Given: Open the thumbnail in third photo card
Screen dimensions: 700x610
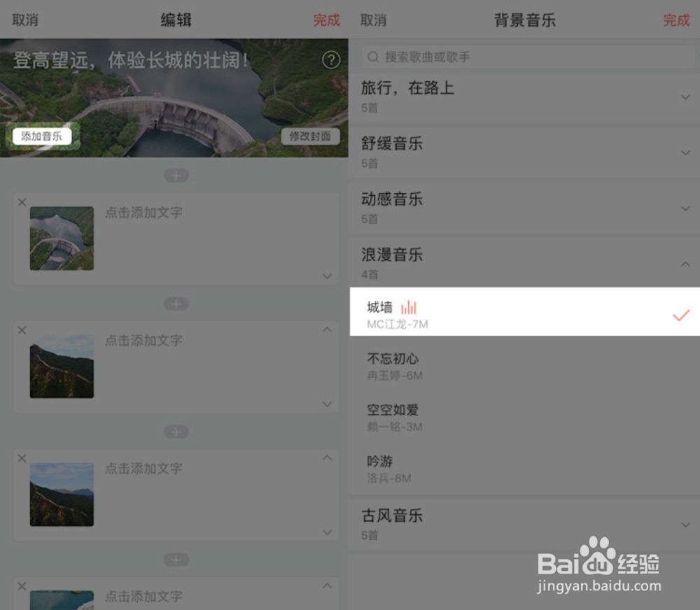Looking at the screenshot, I should 62,495.
